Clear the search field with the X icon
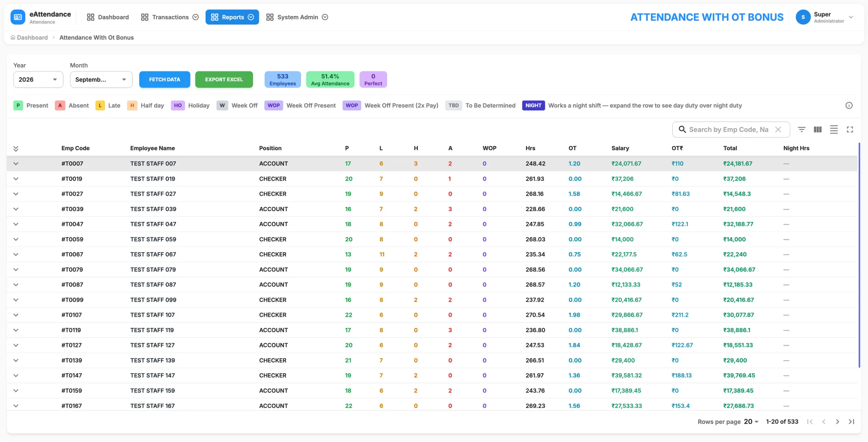This screenshot has height=442, width=868. [778, 129]
